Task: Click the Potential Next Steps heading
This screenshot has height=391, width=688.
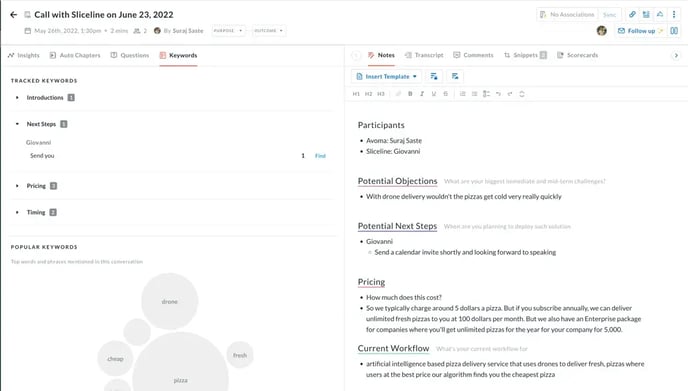Action: point(397,226)
